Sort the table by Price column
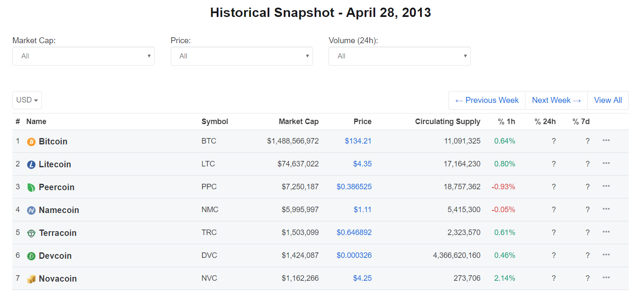The image size is (644, 296). pyautogui.click(x=362, y=122)
